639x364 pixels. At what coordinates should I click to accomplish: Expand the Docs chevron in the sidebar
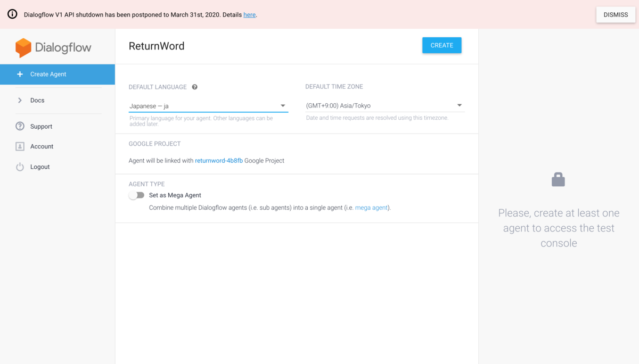coord(20,100)
